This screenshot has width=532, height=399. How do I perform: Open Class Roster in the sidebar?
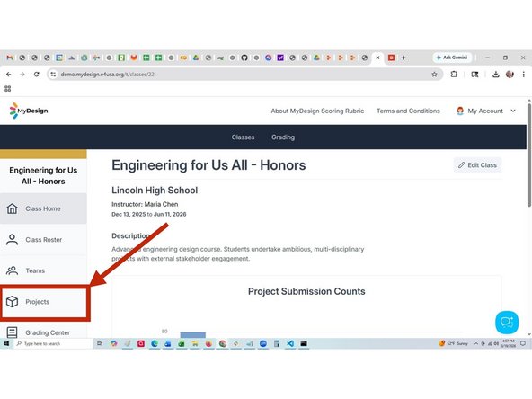coord(43,240)
